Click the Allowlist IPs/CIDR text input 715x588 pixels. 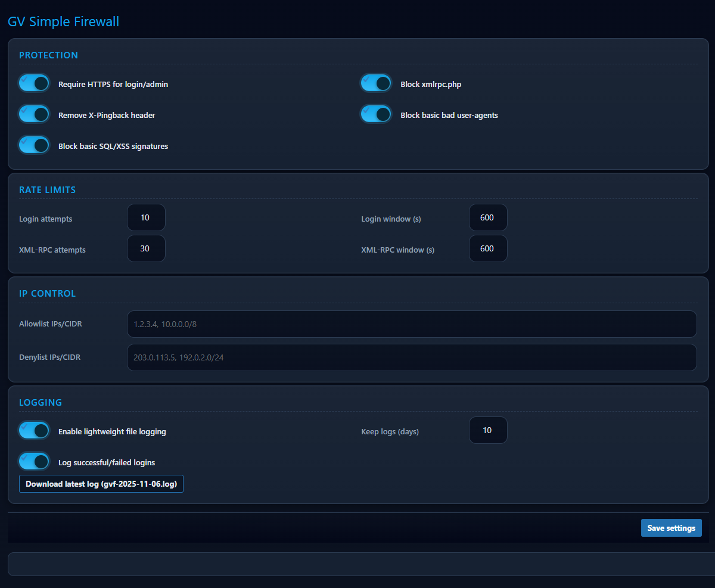(412, 323)
